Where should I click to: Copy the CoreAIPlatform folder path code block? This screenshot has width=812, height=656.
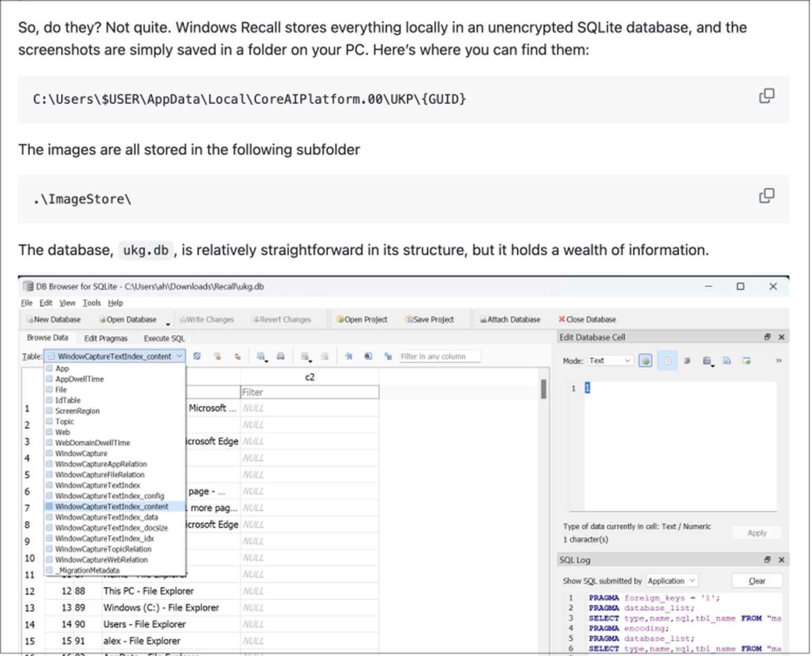click(x=766, y=96)
